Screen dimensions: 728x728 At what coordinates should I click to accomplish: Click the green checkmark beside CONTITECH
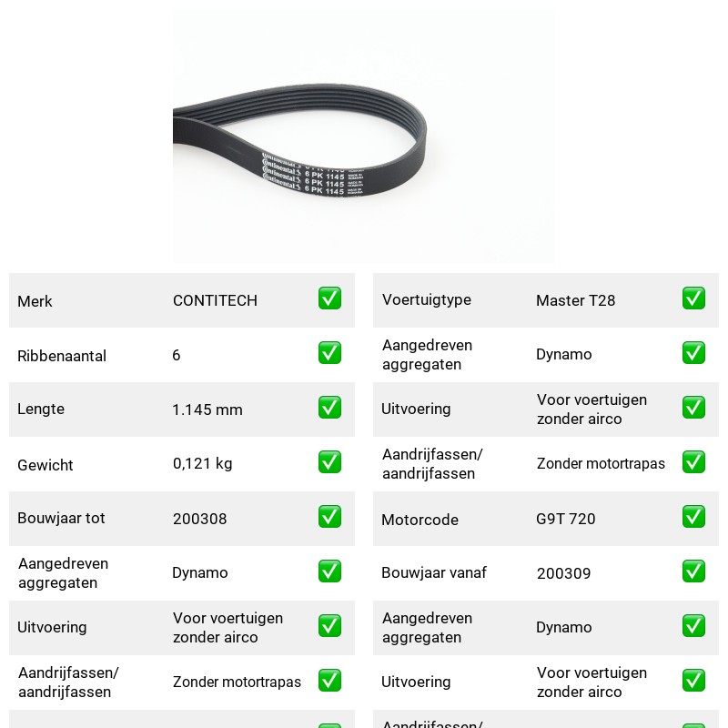[329, 298]
